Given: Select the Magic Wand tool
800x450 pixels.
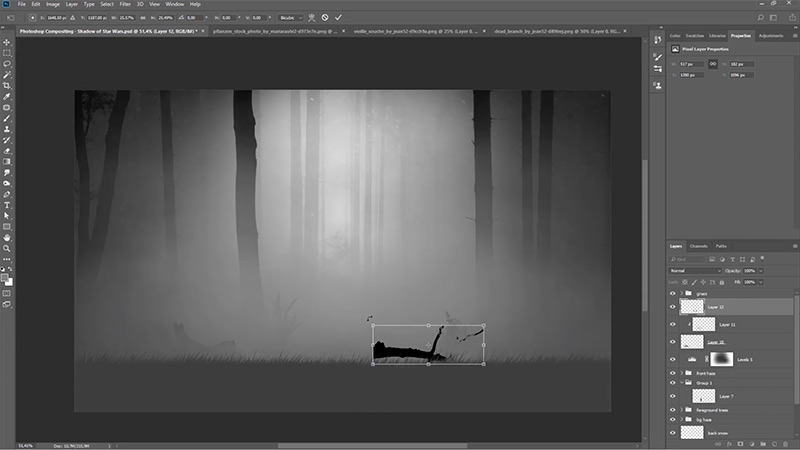Looking at the screenshot, I should [7, 75].
